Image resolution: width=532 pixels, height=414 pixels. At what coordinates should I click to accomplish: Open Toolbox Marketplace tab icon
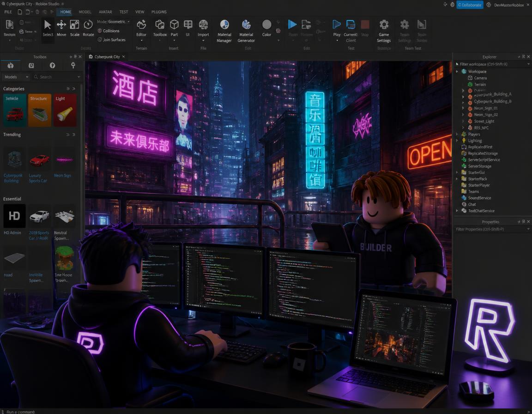(x=11, y=66)
